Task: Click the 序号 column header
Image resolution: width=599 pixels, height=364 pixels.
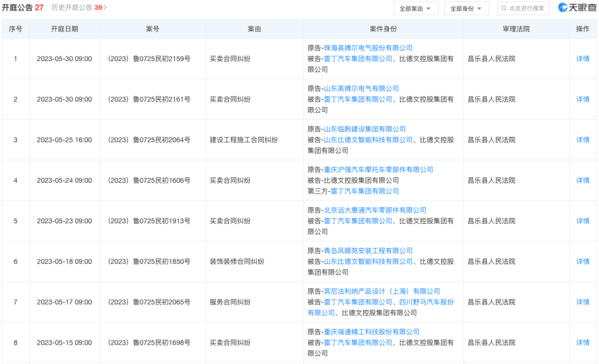Action: click(16, 29)
